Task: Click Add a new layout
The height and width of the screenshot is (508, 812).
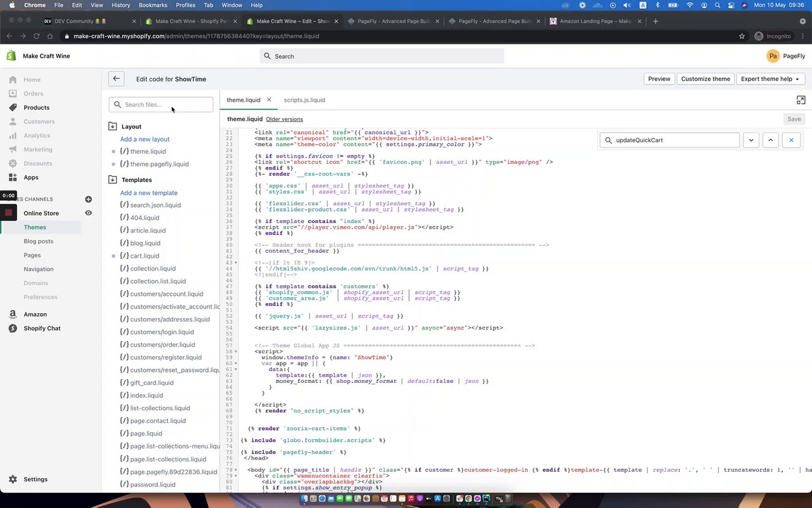Action: pyautogui.click(x=145, y=139)
